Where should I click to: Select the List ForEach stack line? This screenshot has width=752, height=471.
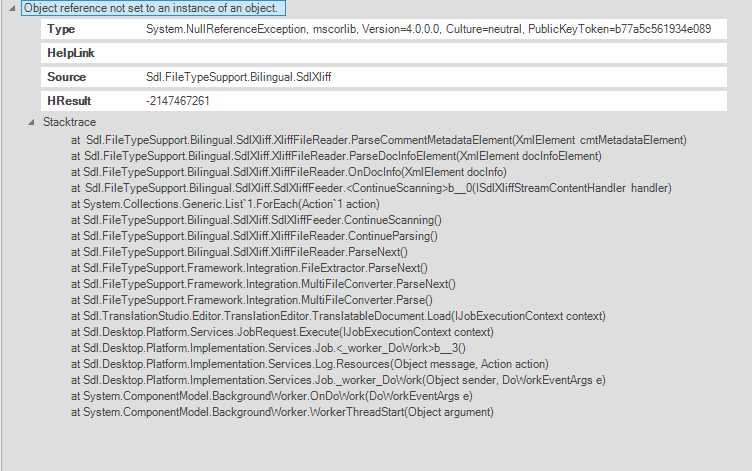(225, 204)
